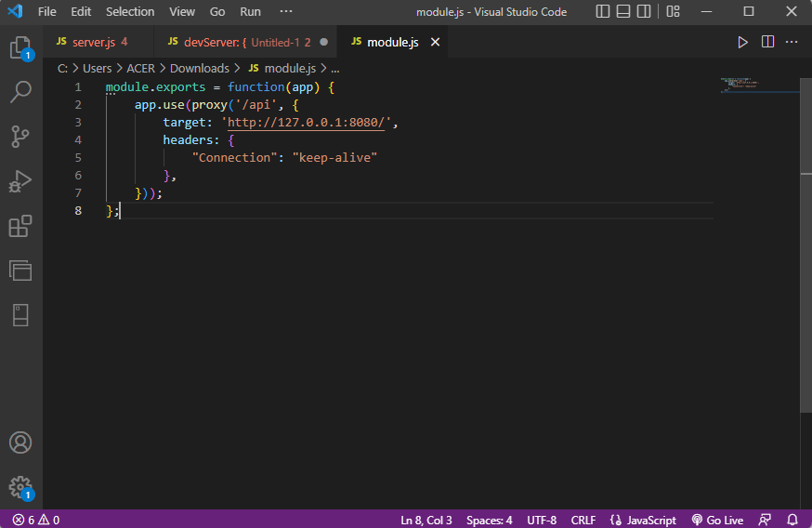Click the feedback icon in status bar
The width and height of the screenshot is (812, 528).
pos(765,520)
